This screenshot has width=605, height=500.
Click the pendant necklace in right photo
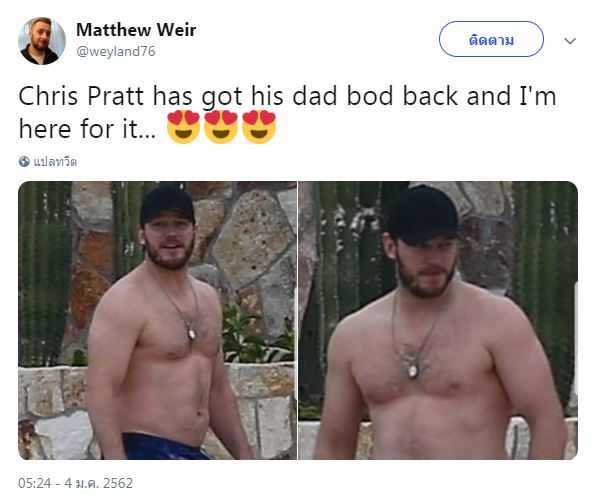pos(413,370)
